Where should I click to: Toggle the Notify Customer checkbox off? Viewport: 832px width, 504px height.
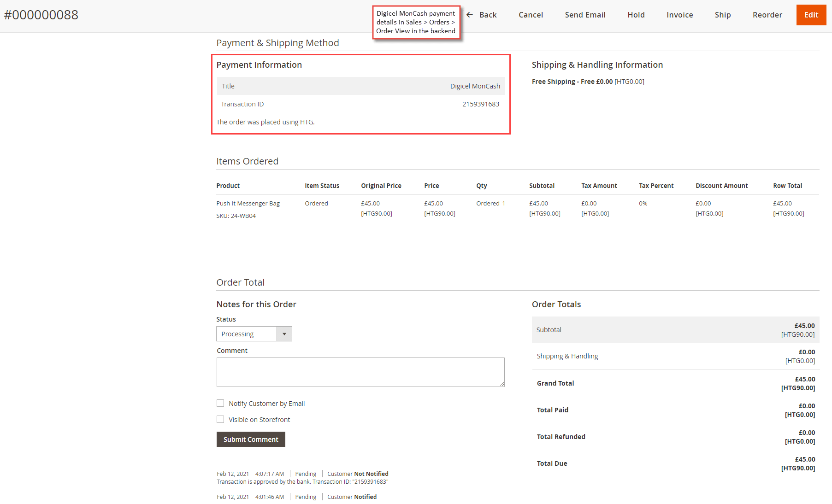(x=220, y=403)
